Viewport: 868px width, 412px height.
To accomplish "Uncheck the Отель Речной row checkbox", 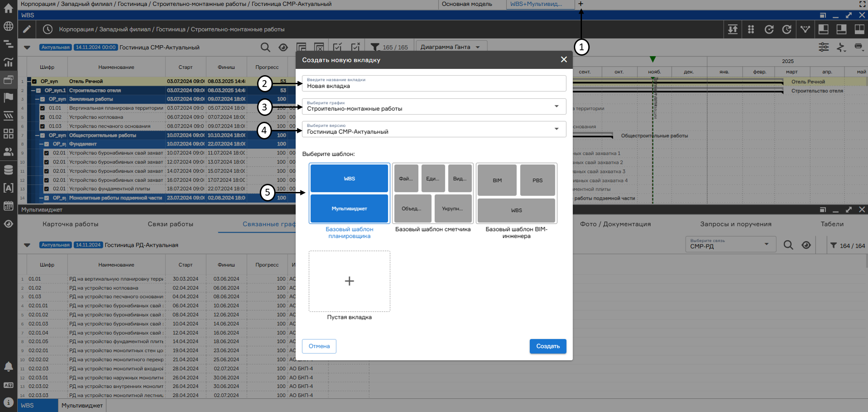I will click(34, 81).
